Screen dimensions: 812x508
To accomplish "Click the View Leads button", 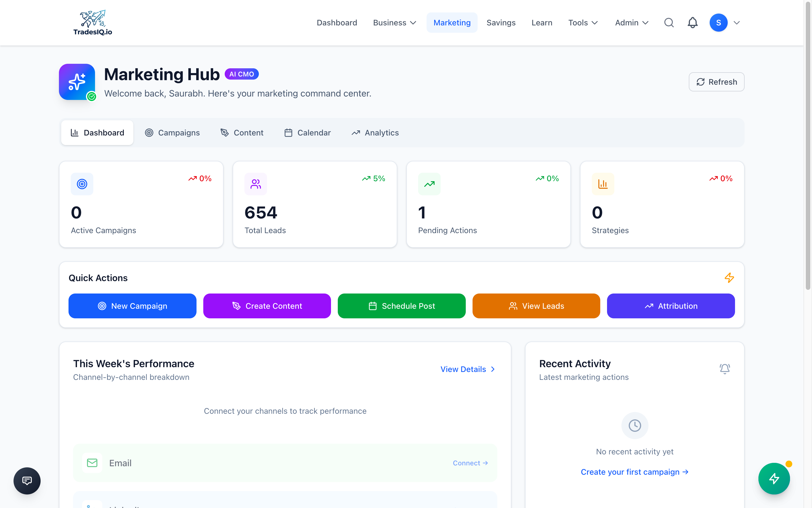I will pos(536,306).
